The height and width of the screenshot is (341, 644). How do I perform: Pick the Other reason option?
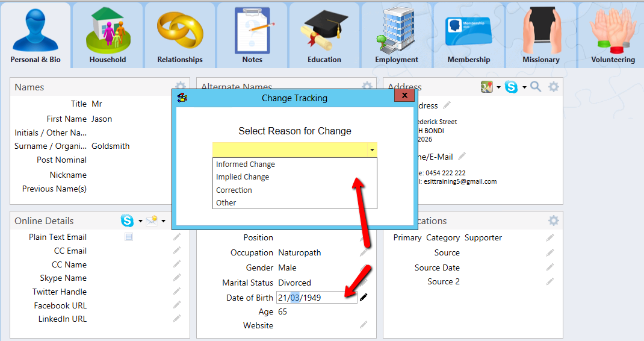point(226,202)
